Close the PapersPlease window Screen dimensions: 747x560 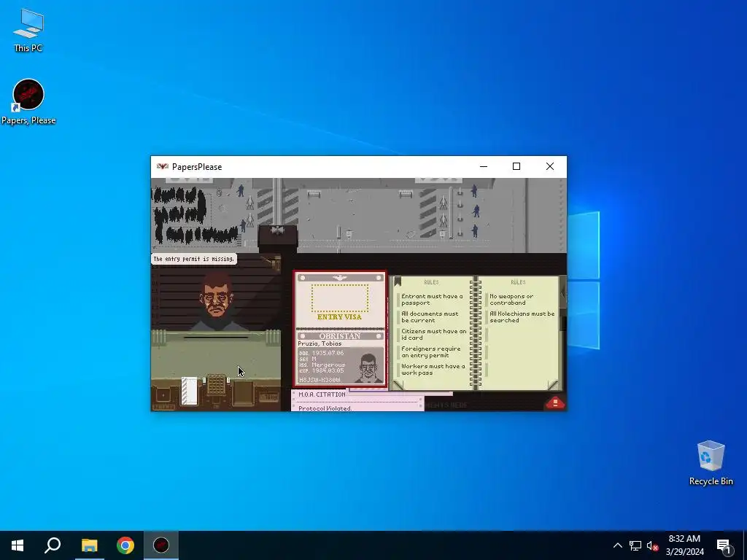(x=550, y=167)
